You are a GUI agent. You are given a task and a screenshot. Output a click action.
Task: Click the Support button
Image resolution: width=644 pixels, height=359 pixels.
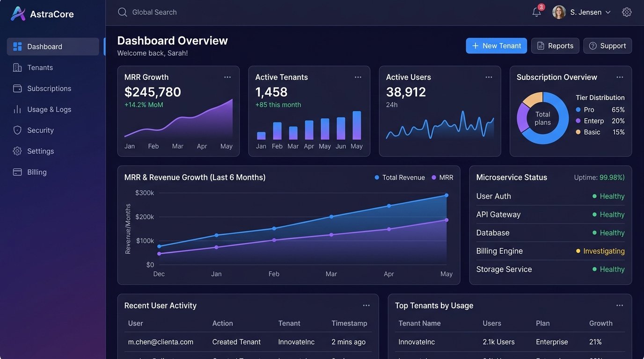607,46
